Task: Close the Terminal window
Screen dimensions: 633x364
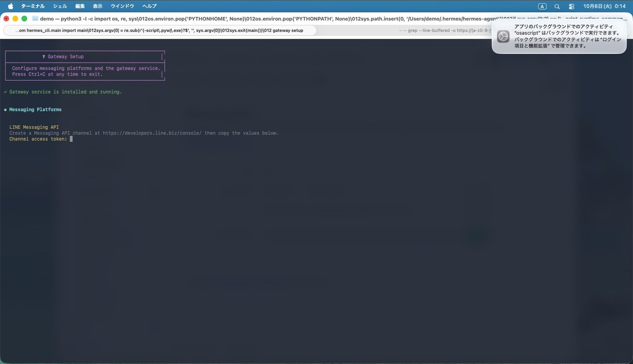Action: pyautogui.click(x=6, y=19)
